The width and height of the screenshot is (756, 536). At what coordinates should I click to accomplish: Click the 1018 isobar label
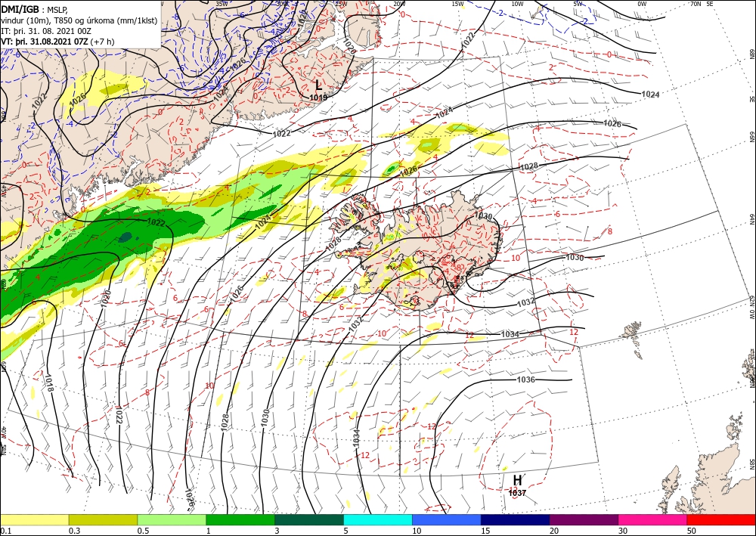coord(49,383)
